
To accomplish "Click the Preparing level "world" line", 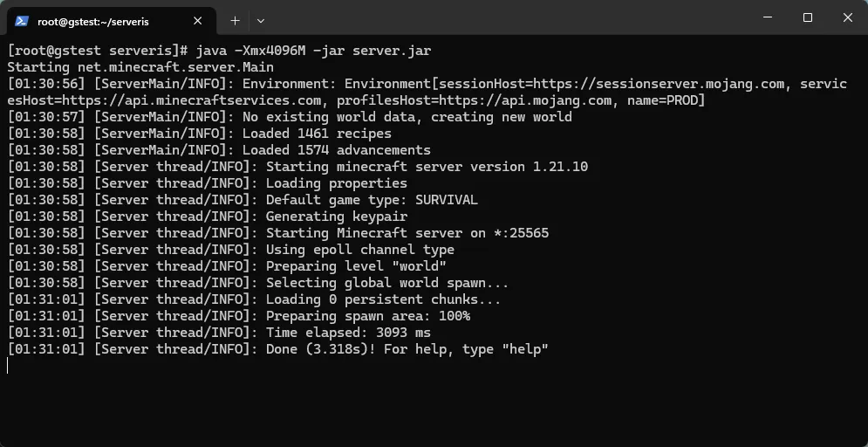I will tap(227, 266).
